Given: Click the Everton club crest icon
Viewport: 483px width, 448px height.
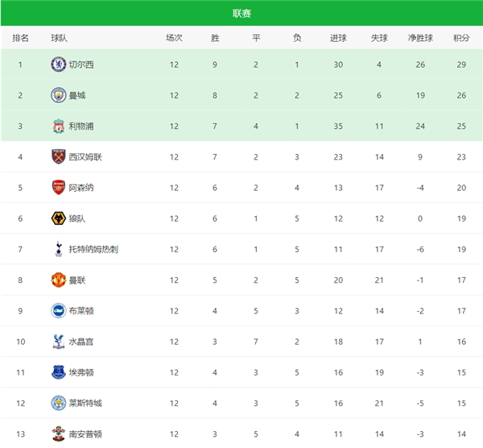Looking at the screenshot, I should click(58, 372).
